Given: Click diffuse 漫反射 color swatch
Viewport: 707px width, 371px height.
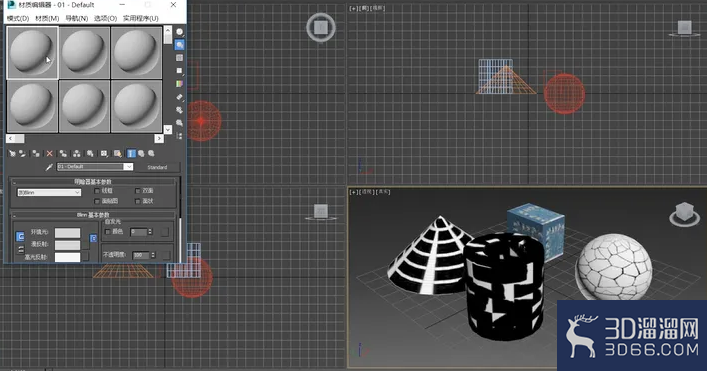Looking at the screenshot, I should click(67, 245).
